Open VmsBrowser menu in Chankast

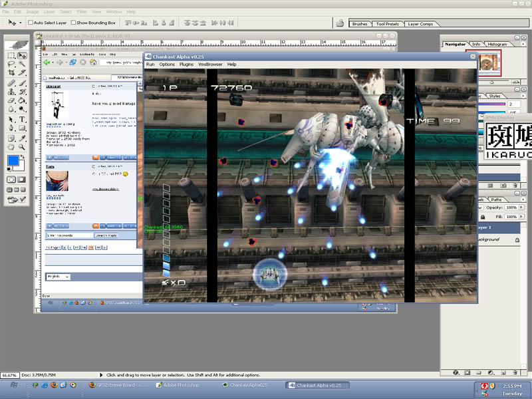coord(210,65)
